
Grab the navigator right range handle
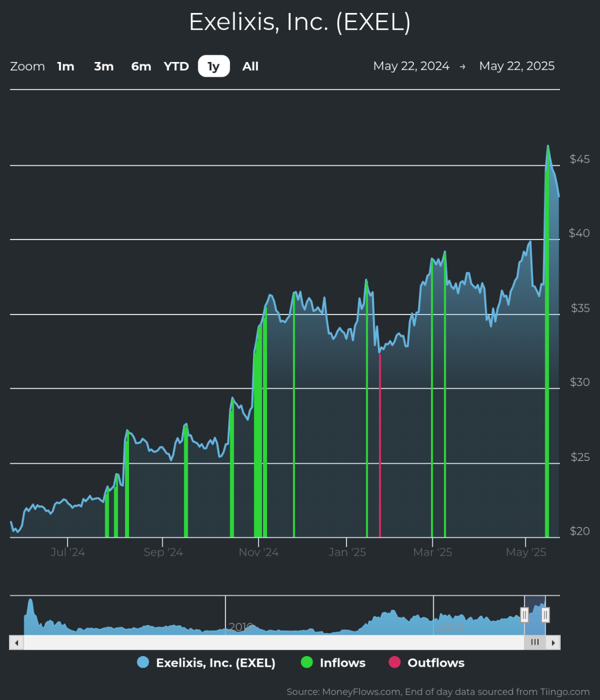pyautogui.click(x=545, y=615)
